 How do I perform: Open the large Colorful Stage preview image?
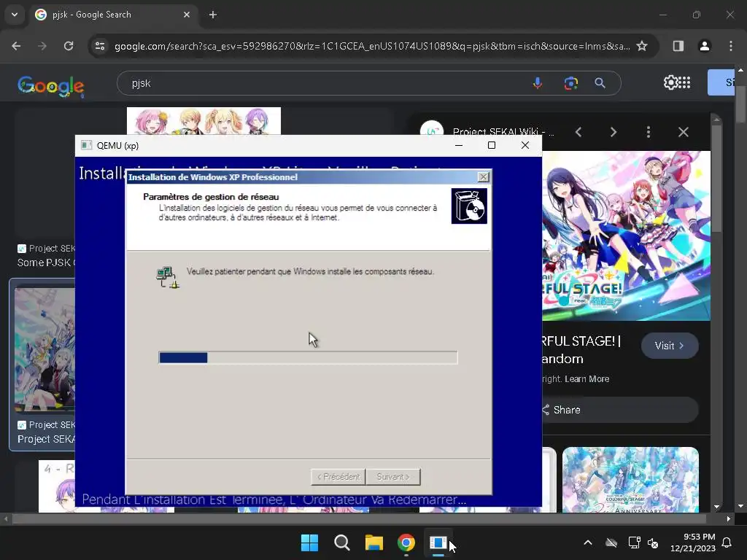coord(626,236)
